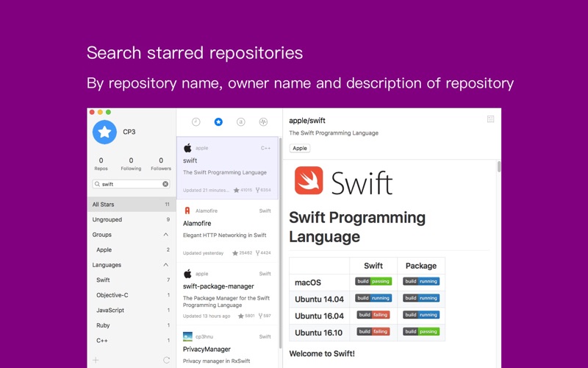Collapse the Groups section

166,235
